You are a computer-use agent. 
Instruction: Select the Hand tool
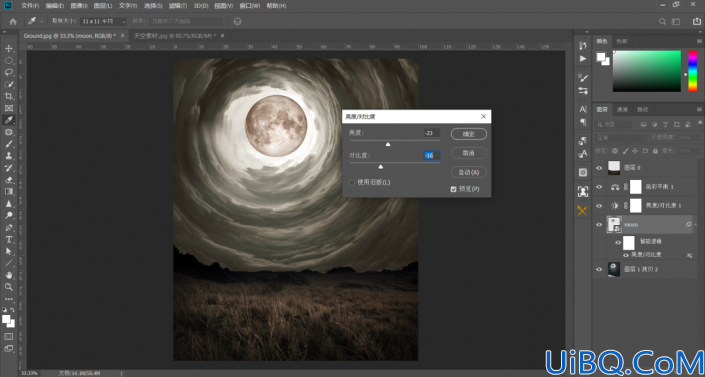click(x=9, y=275)
